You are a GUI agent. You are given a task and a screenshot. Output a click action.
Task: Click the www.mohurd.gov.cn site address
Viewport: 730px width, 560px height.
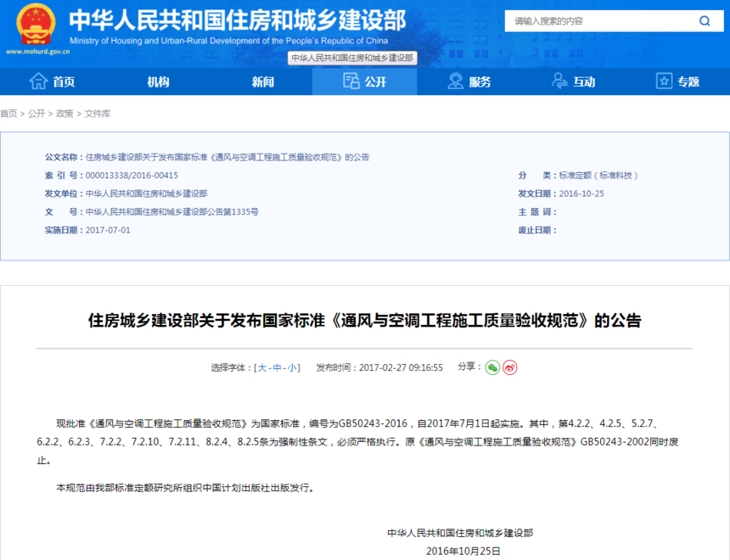click(37, 52)
